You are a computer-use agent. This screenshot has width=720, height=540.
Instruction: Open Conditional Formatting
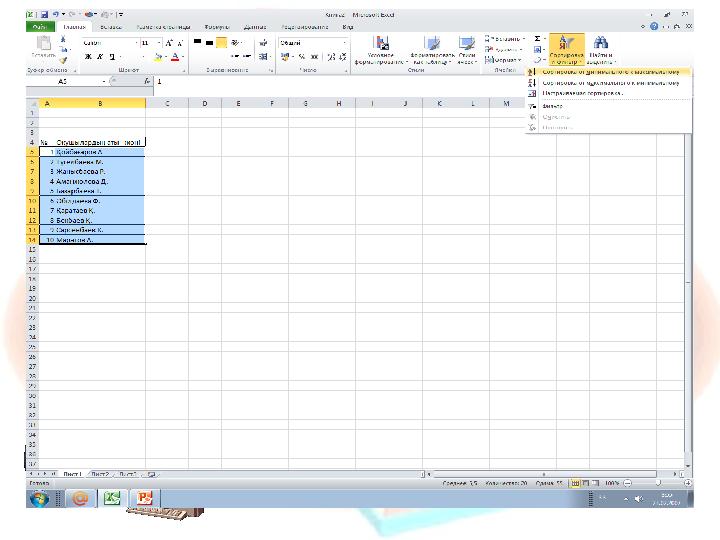tap(381, 49)
